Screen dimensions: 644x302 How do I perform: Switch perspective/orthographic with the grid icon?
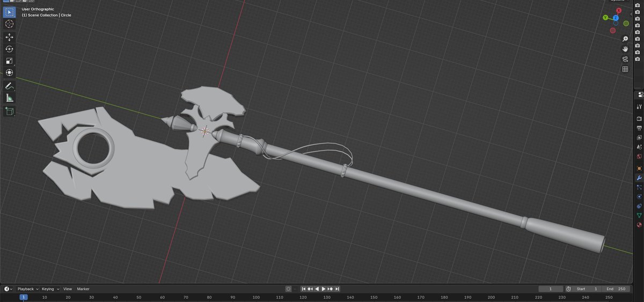click(625, 69)
